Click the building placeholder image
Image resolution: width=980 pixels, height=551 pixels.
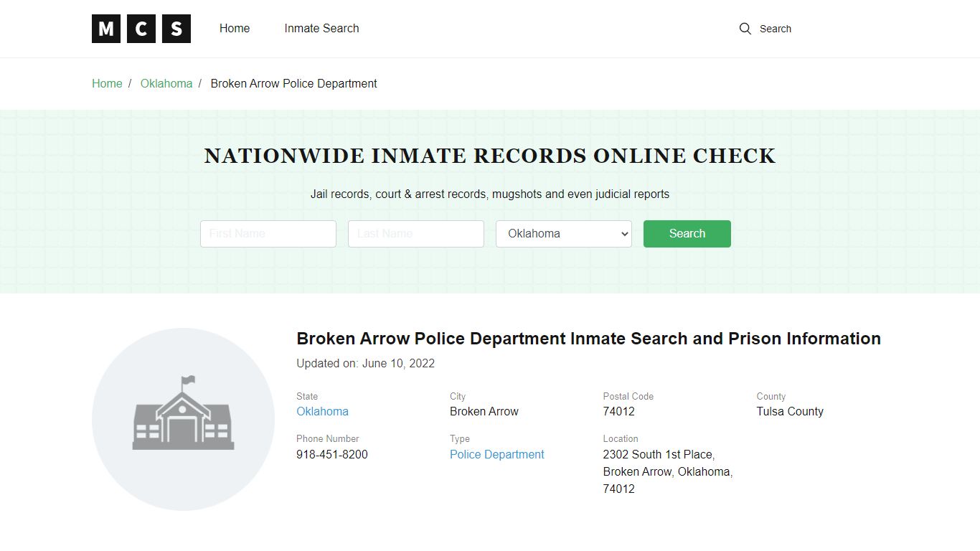click(184, 419)
